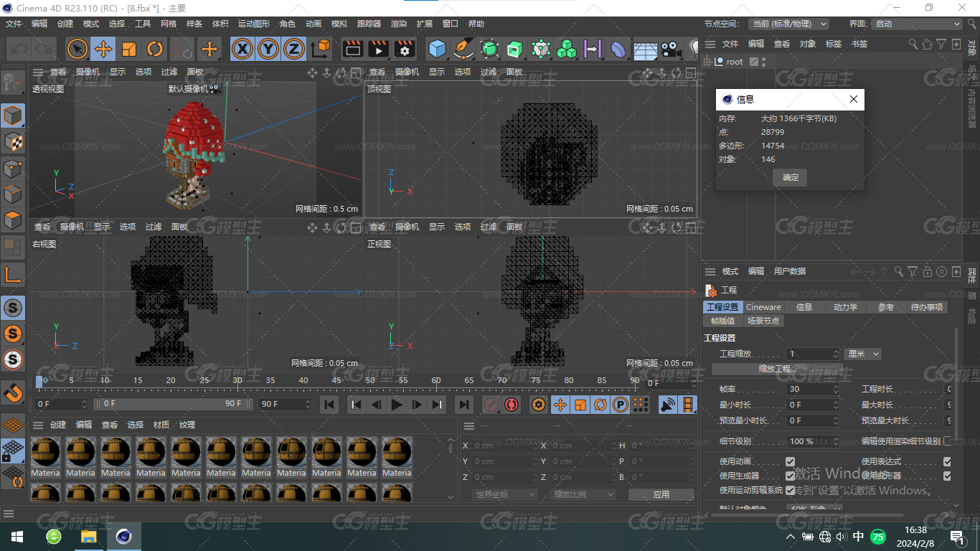
Task: Switch the coordinate system cube icon
Action: coord(321,49)
